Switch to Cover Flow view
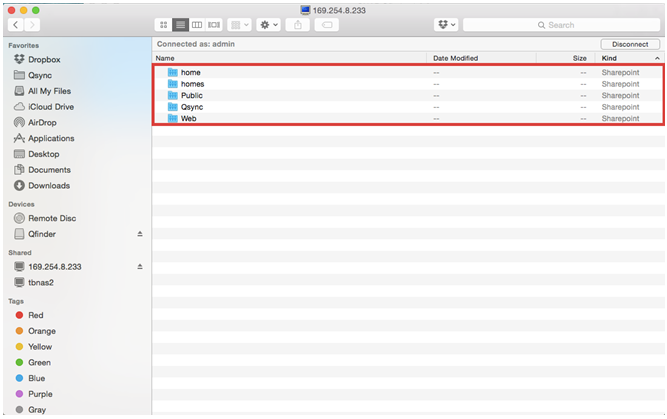 tap(214, 24)
